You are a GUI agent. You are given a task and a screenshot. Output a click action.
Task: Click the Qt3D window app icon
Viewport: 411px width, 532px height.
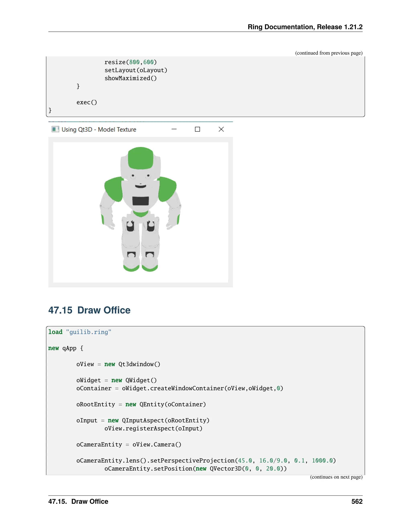55,129
